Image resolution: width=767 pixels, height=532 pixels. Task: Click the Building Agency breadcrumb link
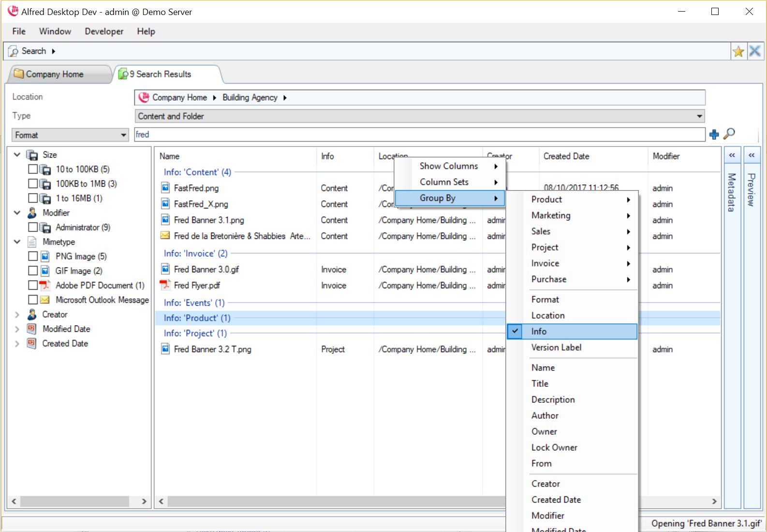coord(250,98)
